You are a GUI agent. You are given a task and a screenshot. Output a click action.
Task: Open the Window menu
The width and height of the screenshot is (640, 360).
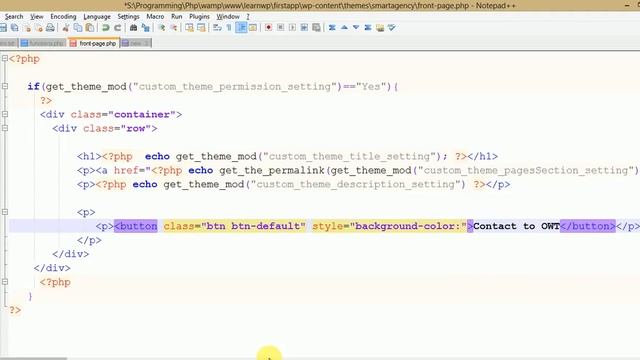(x=228, y=16)
